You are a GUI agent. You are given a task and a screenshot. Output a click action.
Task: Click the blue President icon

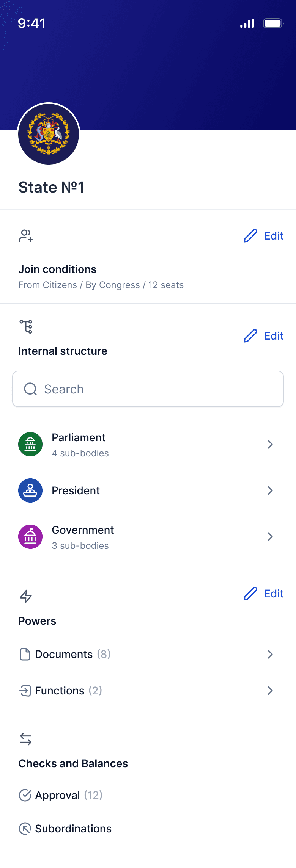point(30,490)
